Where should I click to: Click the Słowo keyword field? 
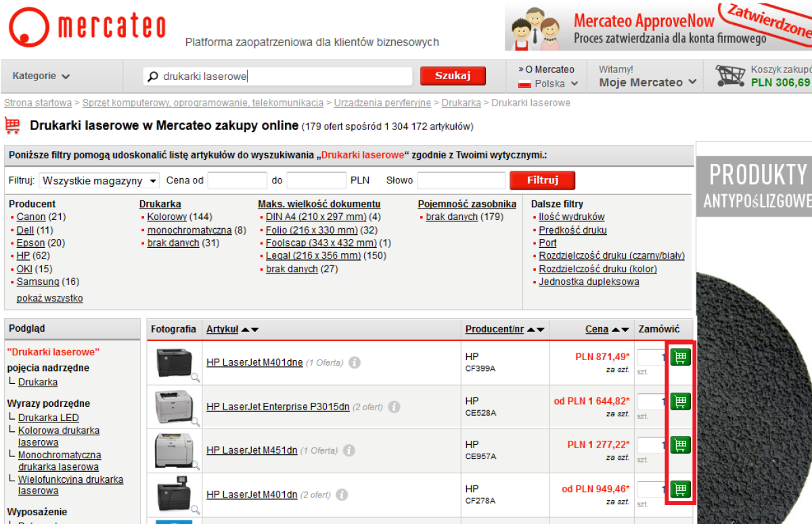point(461,181)
